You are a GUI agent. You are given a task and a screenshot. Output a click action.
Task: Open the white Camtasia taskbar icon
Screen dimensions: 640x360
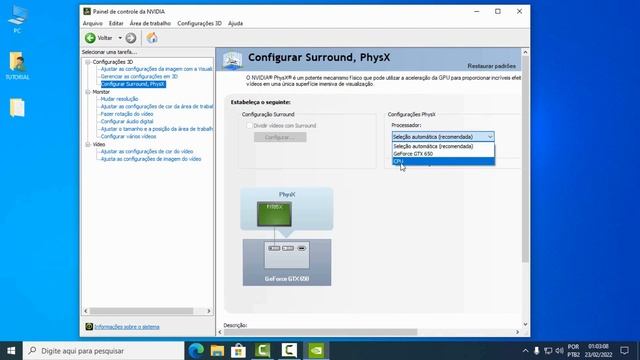(x=289, y=351)
